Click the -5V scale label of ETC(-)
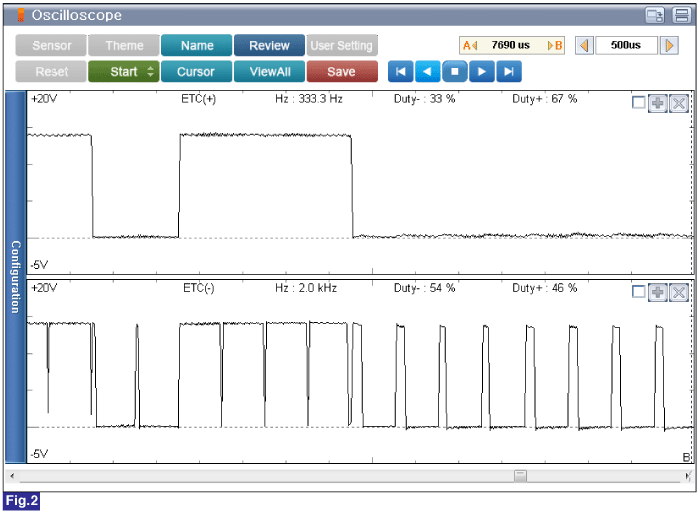 (39, 454)
